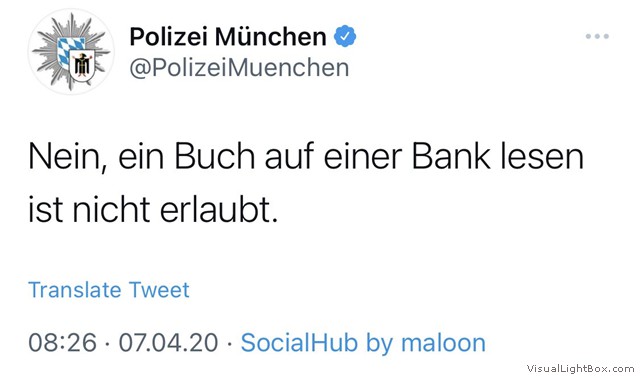
Task: Click the word "nicht" in the tweet
Action: (x=111, y=210)
